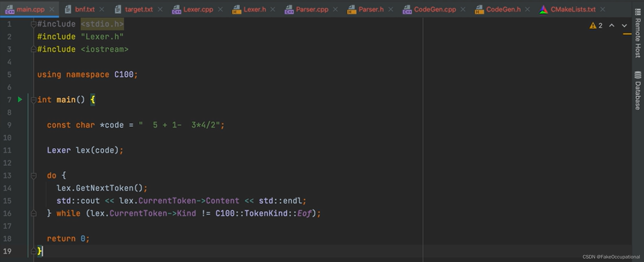
Task: Click fold end marker at line 16
Action: (34, 213)
